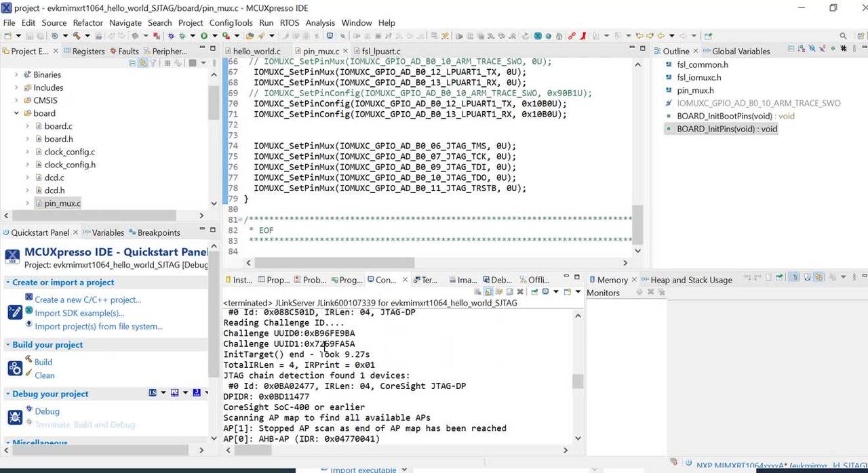Switch to the hello_world.c tab
This screenshot has height=473, width=868.
(256, 51)
